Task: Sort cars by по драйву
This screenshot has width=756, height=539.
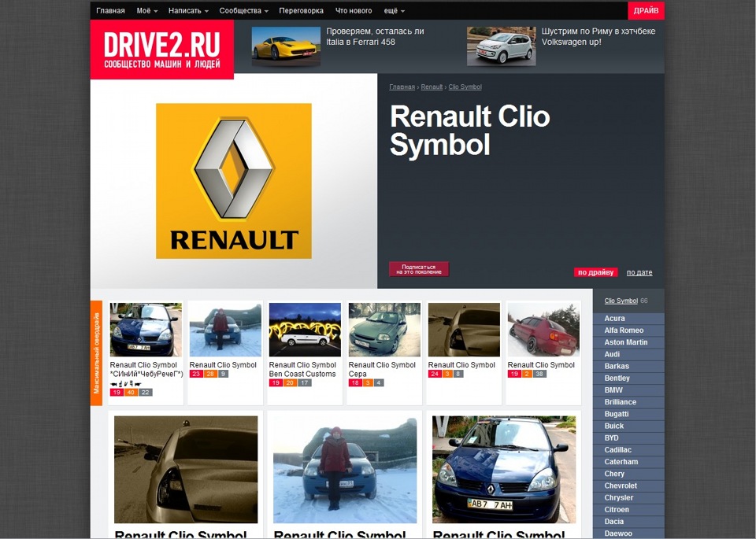Action: [x=595, y=272]
